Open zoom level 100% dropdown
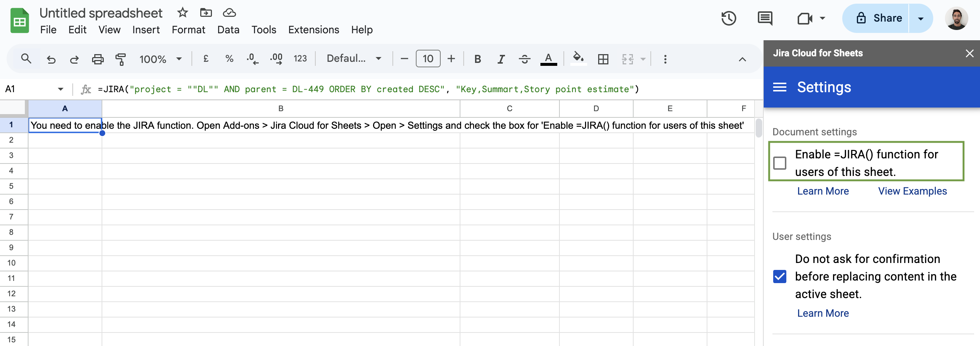Viewport: 980px width, 346px height. pos(161,59)
